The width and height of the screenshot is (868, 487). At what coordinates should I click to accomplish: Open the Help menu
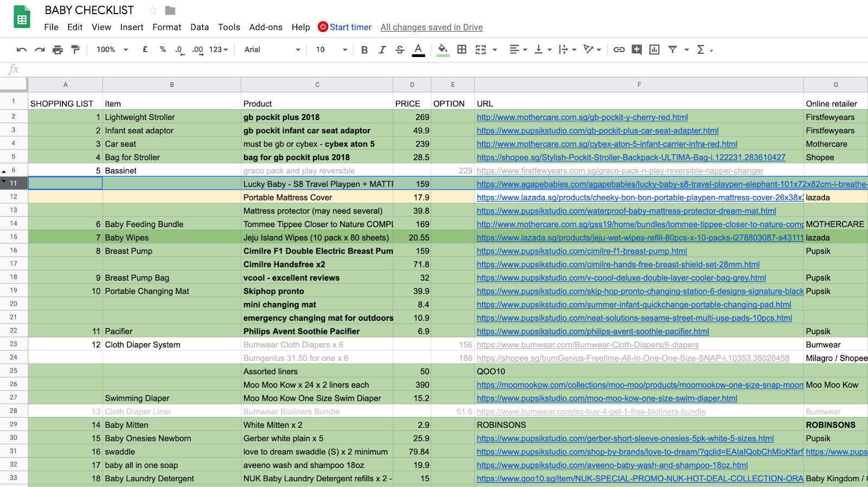301,27
